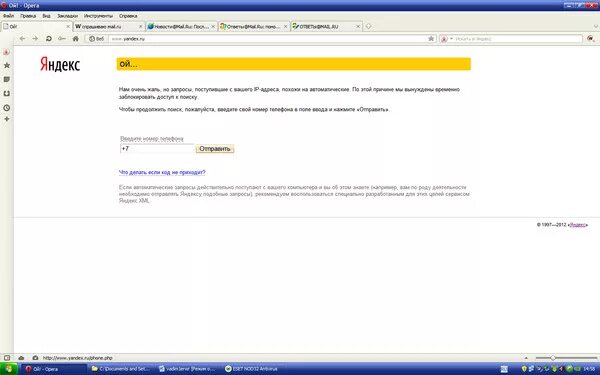Open the password wand key icon
The width and height of the screenshot is (600, 375).
point(62,39)
